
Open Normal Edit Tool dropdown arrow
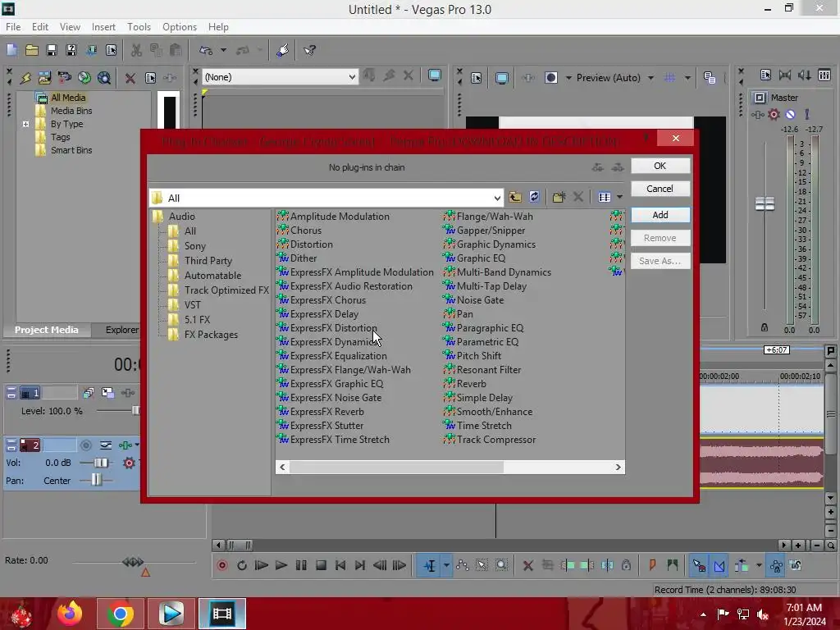click(x=445, y=565)
